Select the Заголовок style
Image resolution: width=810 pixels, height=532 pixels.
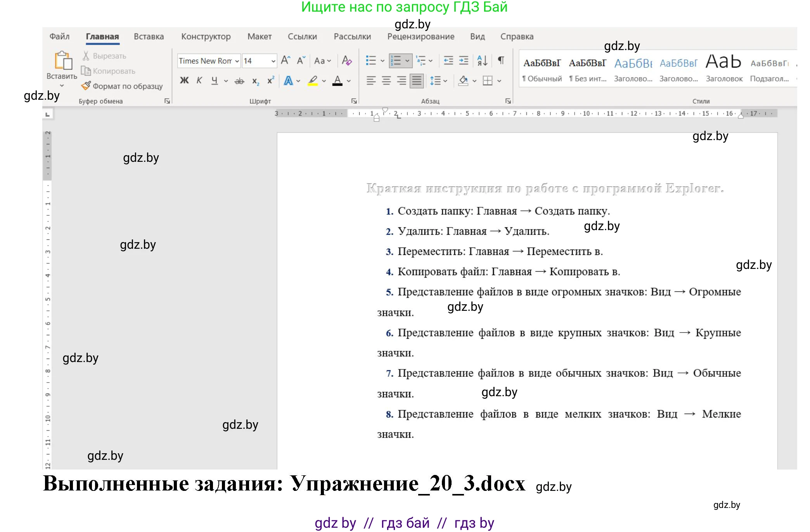click(x=723, y=68)
